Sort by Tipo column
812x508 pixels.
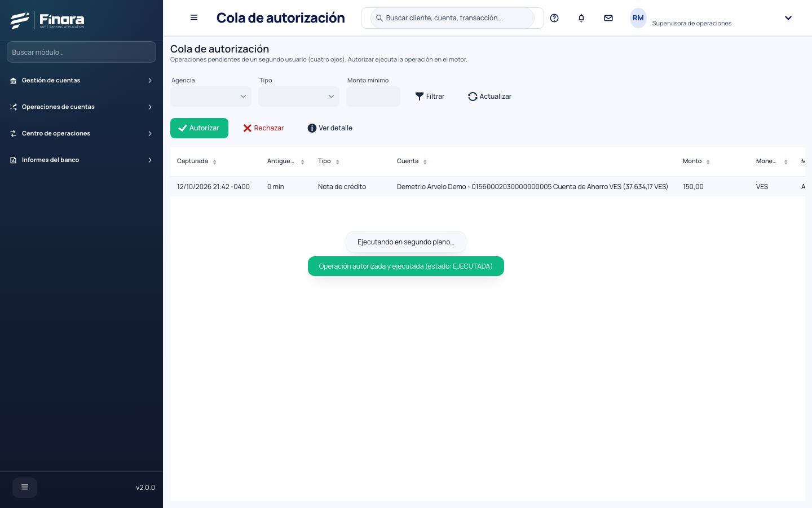pos(337,162)
